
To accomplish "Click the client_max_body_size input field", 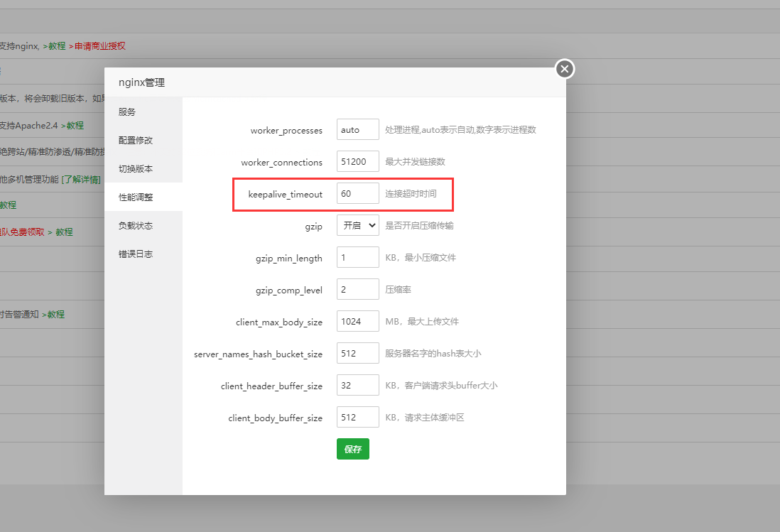I will click(x=357, y=321).
